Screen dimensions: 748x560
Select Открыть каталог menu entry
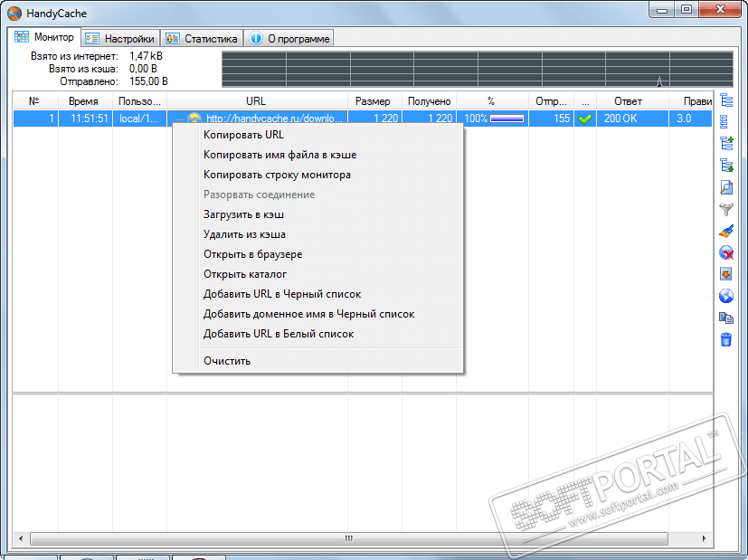point(317,274)
